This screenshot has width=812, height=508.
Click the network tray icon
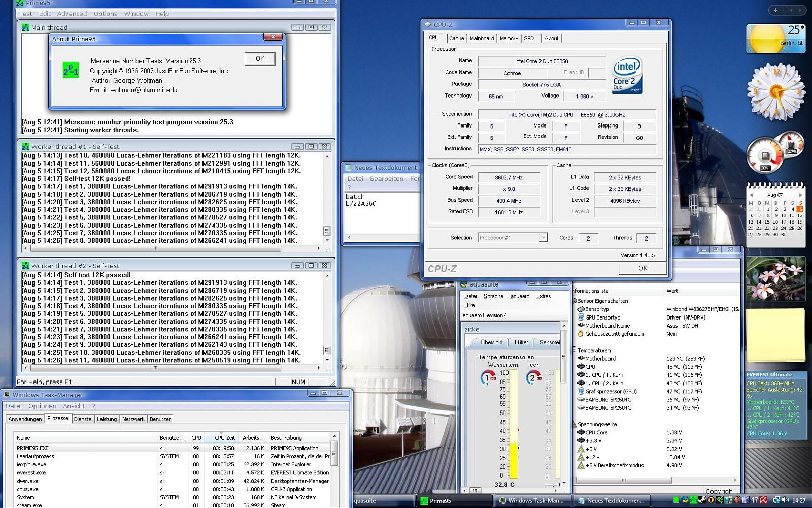pos(776,500)
